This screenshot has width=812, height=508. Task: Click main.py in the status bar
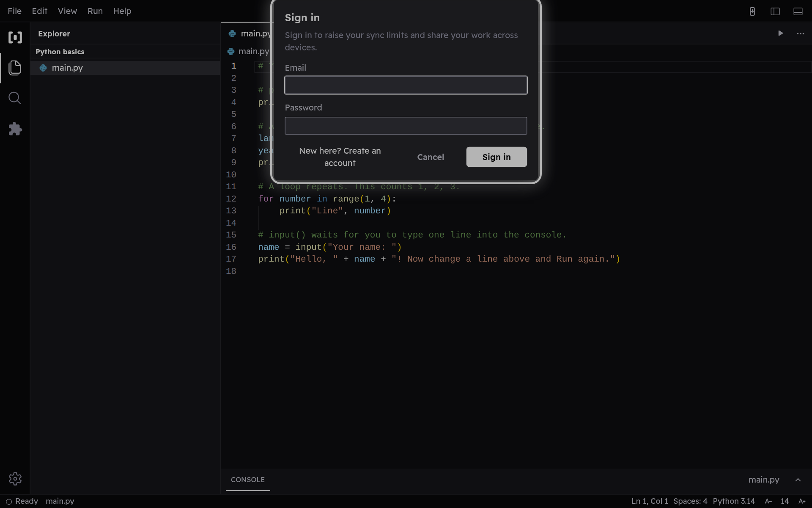[60, 501]
